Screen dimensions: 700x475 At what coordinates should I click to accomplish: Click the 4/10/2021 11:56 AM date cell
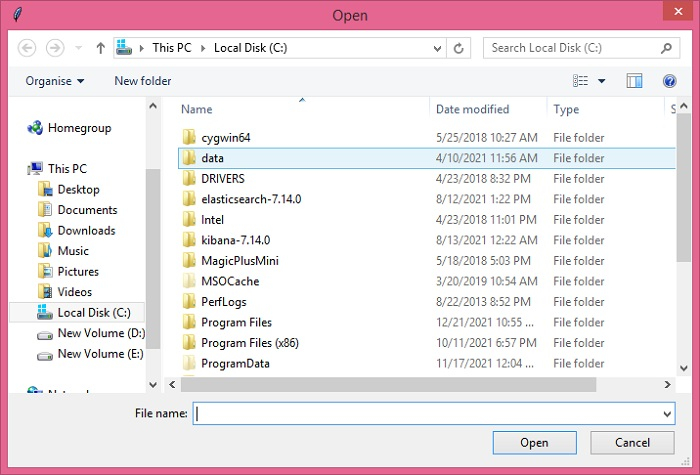[487, 158]
